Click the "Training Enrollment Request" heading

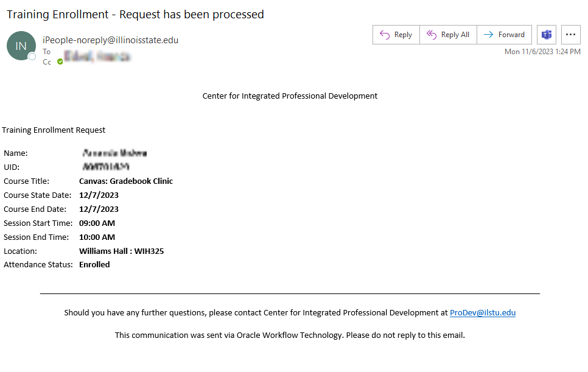point(54,130)
